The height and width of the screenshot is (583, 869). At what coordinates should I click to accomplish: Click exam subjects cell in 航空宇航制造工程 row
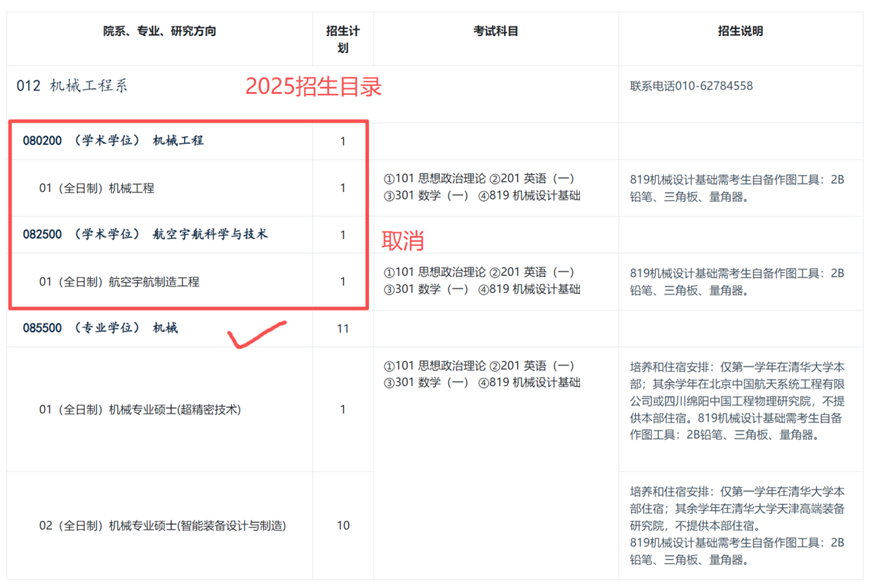(x=482, y=281)
